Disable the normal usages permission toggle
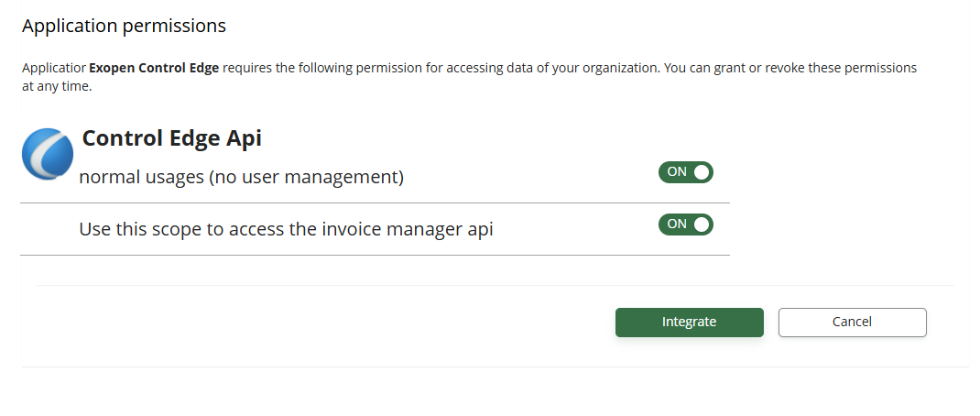 (685, 172)
